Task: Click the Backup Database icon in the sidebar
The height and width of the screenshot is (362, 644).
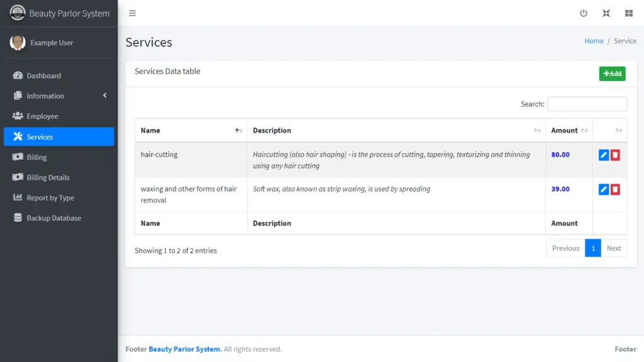Action: 19,217
